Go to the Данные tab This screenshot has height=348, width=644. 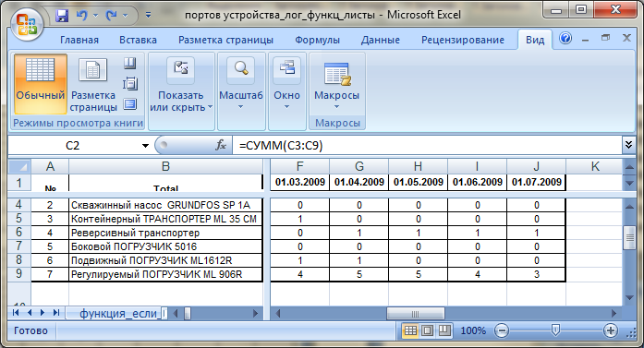(x=381, y=40)
